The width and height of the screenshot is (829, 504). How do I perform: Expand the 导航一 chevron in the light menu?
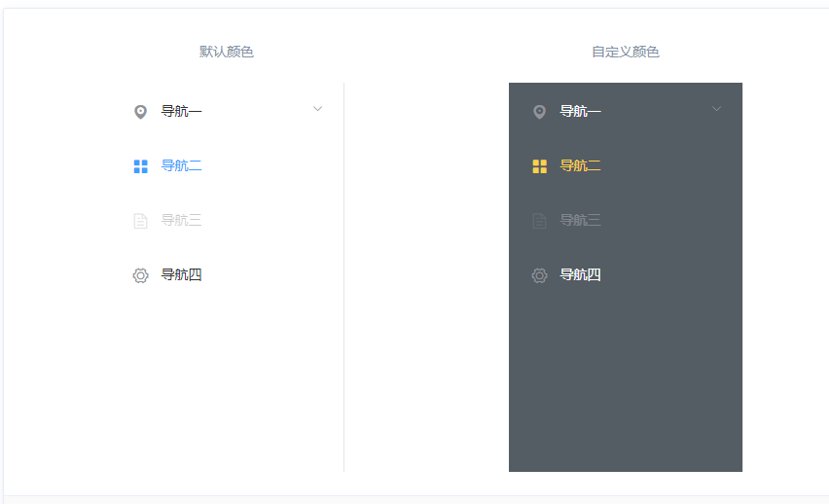(x=317, y=109)
